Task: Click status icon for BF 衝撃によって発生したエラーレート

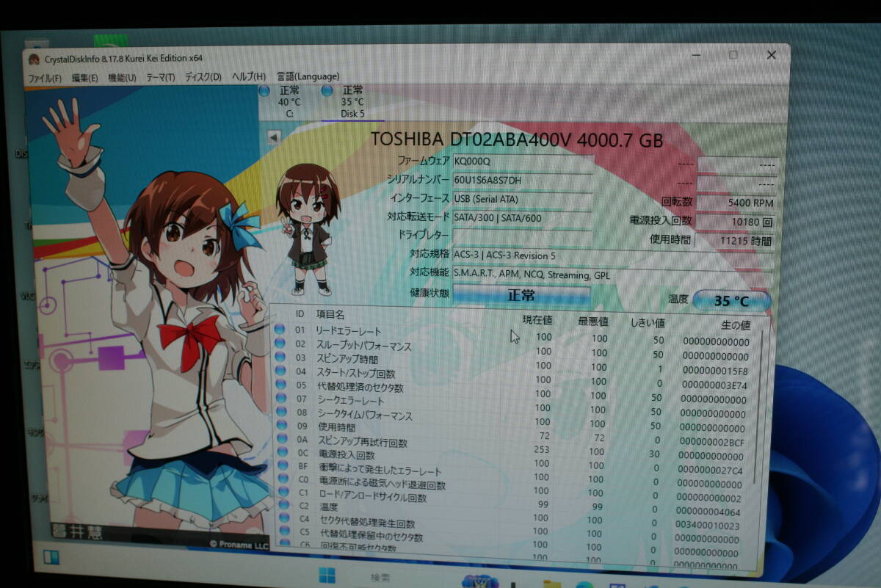Action: coord(282,466)
